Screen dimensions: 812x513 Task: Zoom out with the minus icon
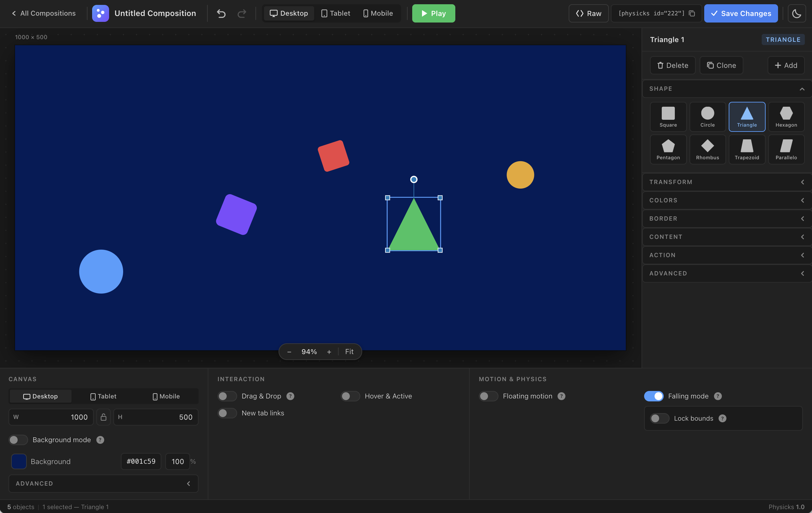pyautogui.click(x=289, y=352)
